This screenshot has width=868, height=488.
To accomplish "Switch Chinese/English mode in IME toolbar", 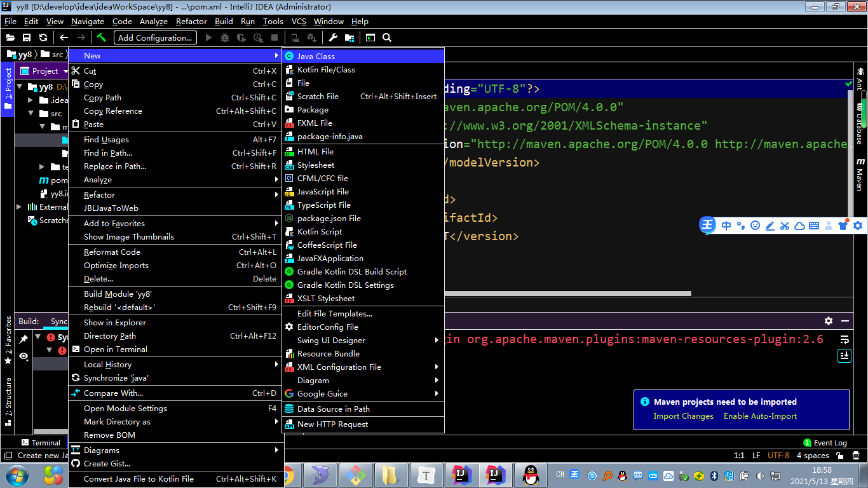I will pyautogui.click(x=726, y=226).
